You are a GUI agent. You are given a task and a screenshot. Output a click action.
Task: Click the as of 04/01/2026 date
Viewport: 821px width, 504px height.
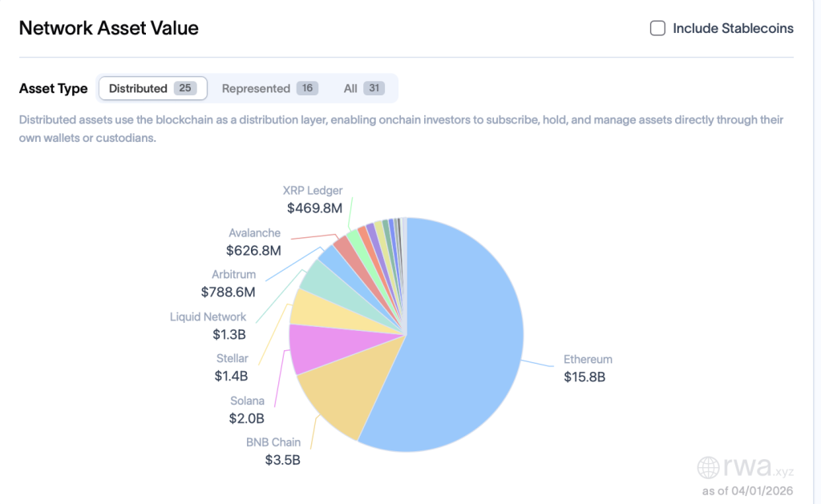(748, 491)
